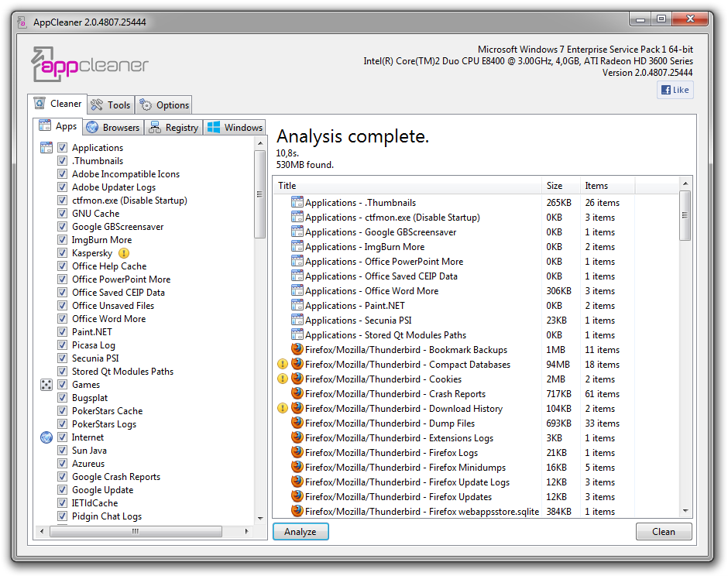Screen dimensions: 728x576
Task: Sort results by Items column header
Action: click(607, 186)
